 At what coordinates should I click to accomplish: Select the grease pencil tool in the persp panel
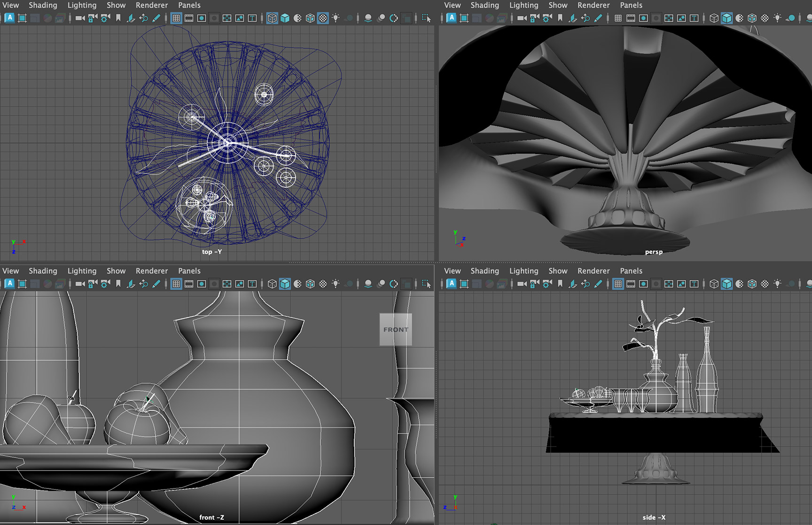(598, 18)
